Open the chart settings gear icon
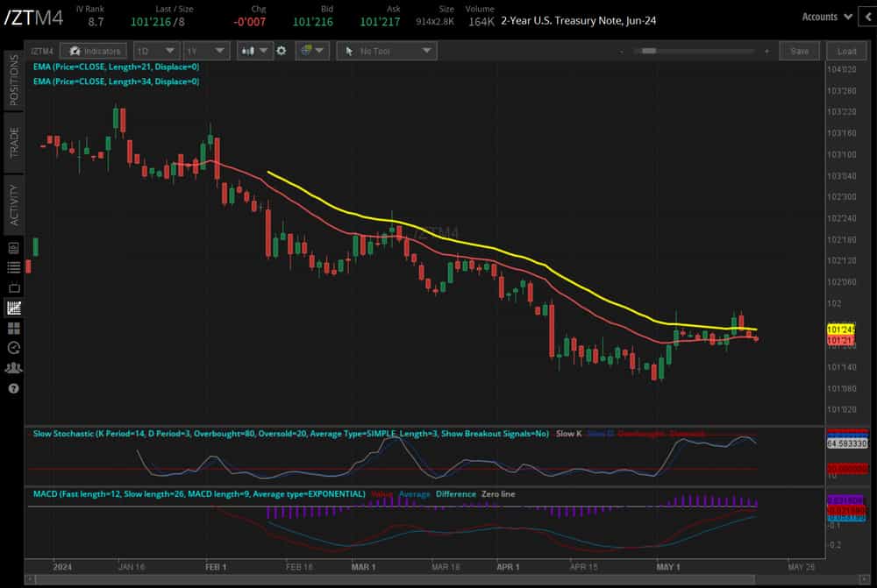Image resolution: width=877 pixels, height=588 pixels. (281, 50)
